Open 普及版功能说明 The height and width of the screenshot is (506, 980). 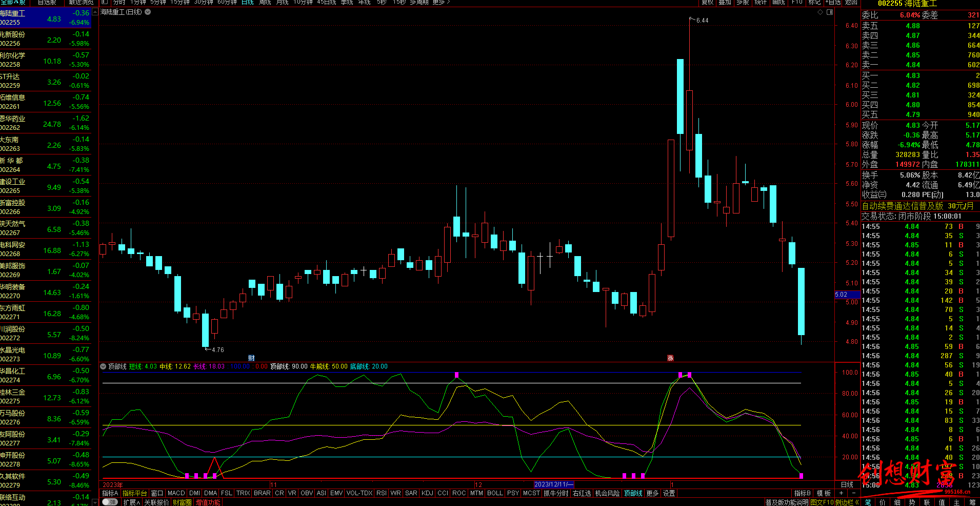[787, 502]
